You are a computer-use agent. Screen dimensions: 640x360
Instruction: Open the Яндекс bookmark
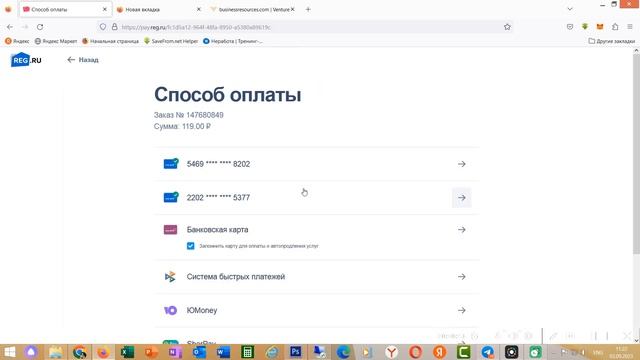pyautogui.click(x=17, y=41)
